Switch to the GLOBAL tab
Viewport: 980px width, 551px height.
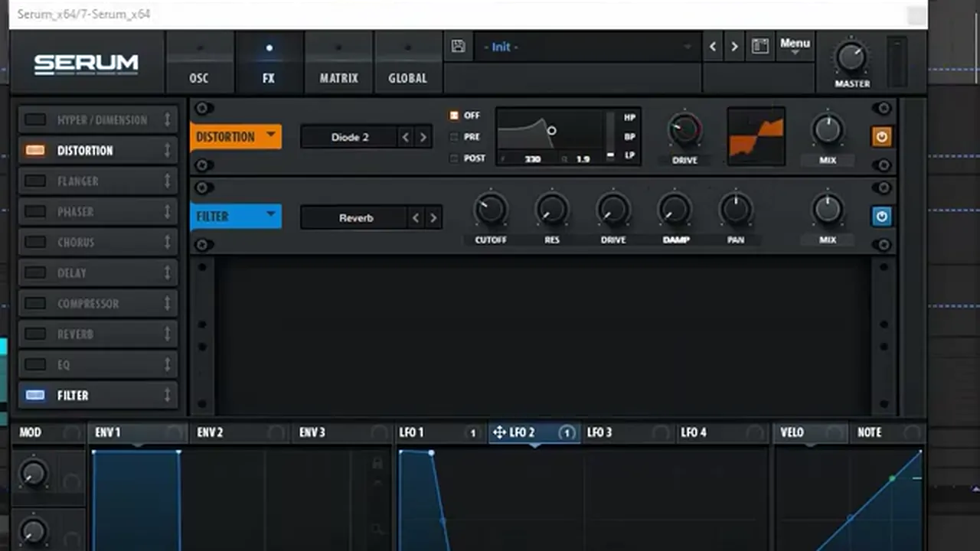407,63
